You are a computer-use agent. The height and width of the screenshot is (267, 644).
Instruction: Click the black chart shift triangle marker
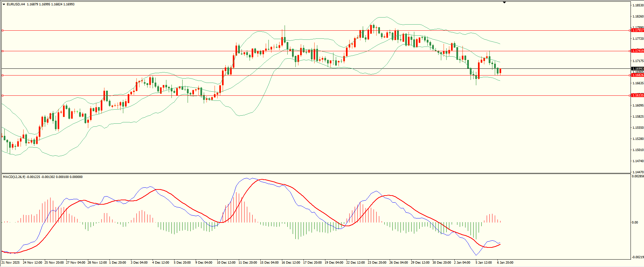[504, 2]
